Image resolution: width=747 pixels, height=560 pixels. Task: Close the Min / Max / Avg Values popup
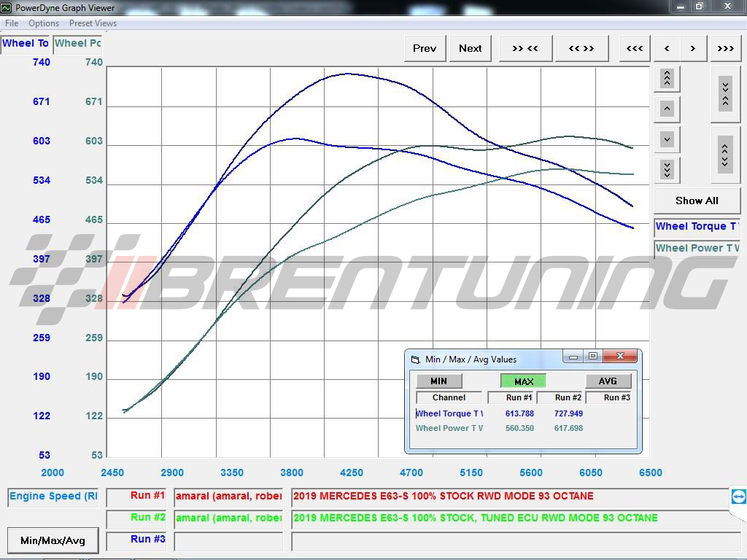click(620, 356)
